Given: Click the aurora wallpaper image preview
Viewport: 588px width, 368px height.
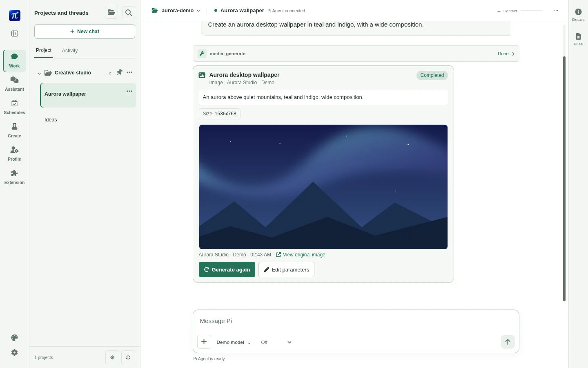Looking at the screenshot, I should tap(323, 187).
